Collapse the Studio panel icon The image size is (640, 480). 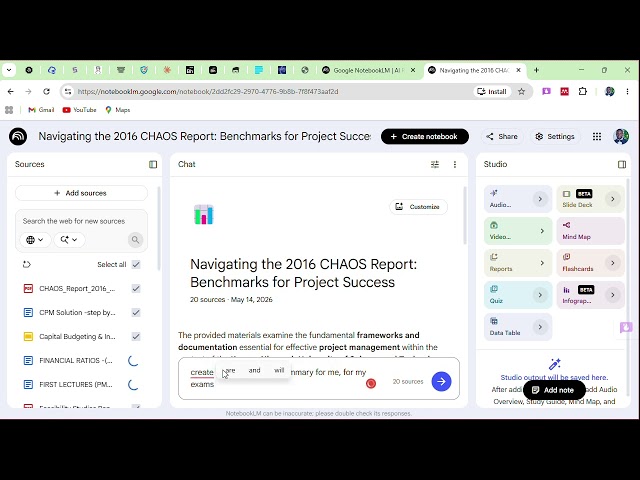(x=622, y=164)
